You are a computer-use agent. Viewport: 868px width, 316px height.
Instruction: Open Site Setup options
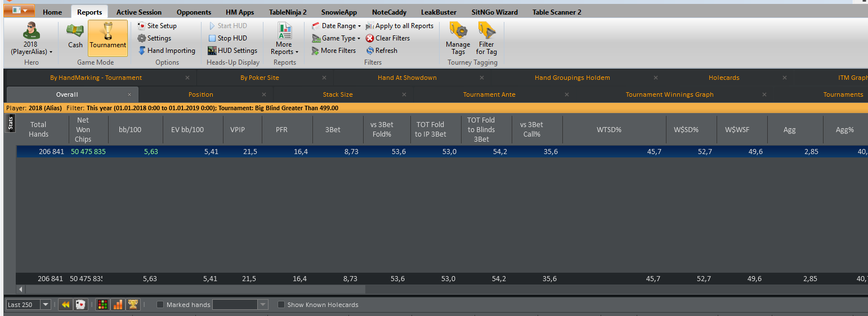(157, 26)
